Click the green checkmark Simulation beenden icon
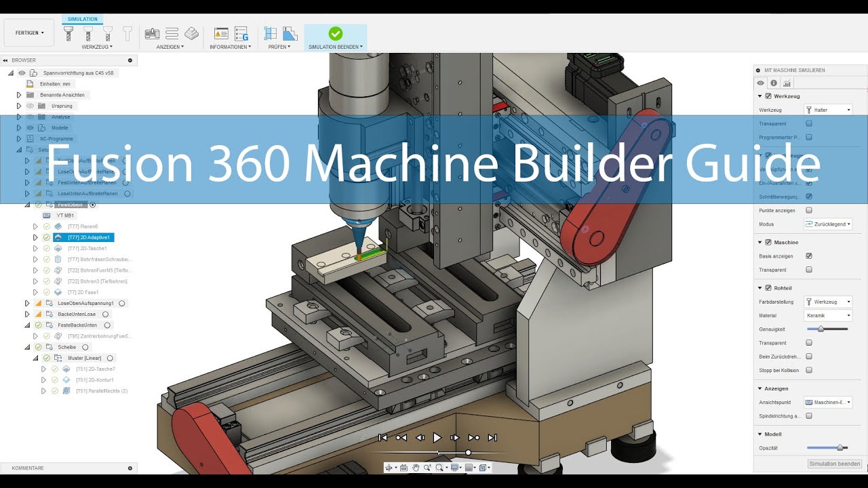 (x=335, y=33)
